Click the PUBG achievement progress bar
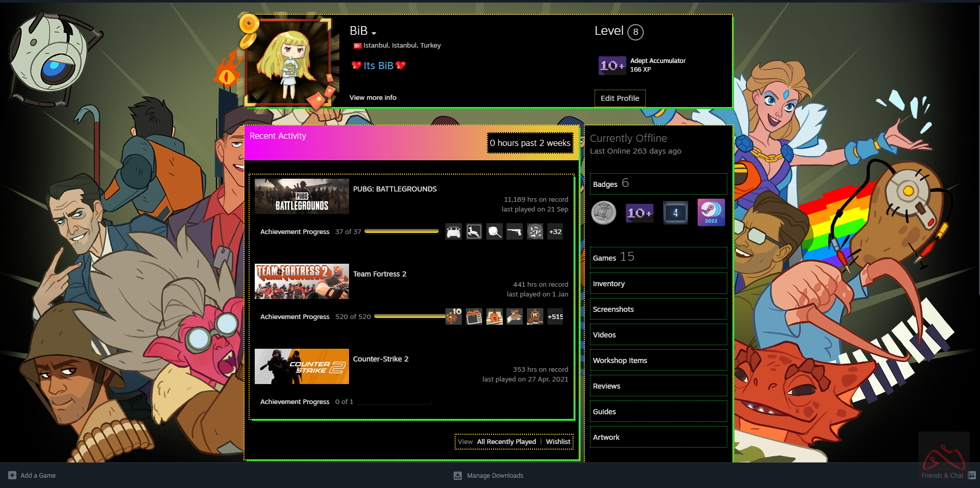This screenshot has width=980, height=488. (401, 231)
